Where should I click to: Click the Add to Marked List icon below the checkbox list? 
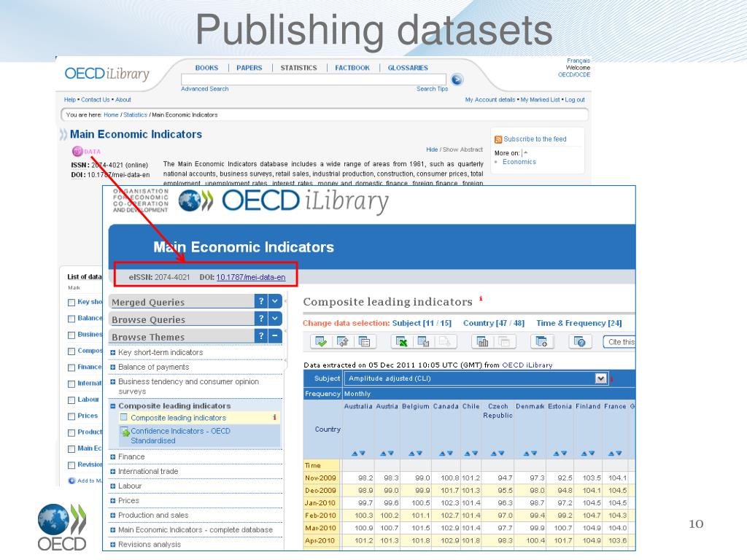(x=72, y=481)
